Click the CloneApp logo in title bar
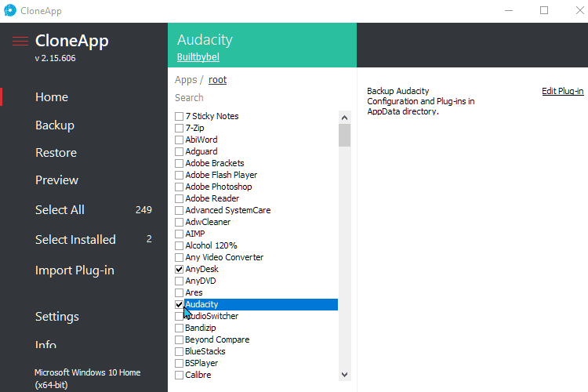The height and width of the screenshot is (392, 588). pos(9,10)
